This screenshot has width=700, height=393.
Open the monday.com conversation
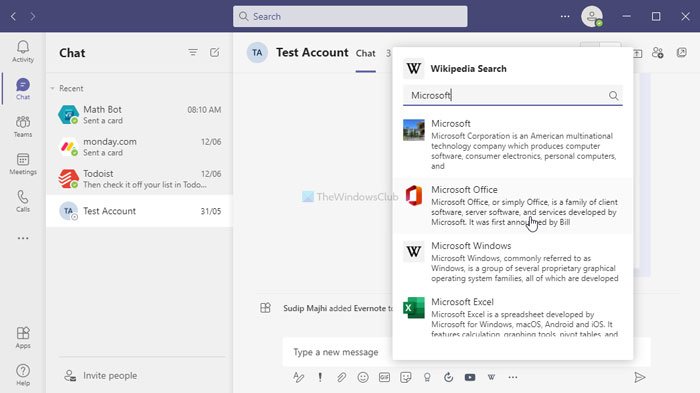pyautogui.click(x=139, y=147)
